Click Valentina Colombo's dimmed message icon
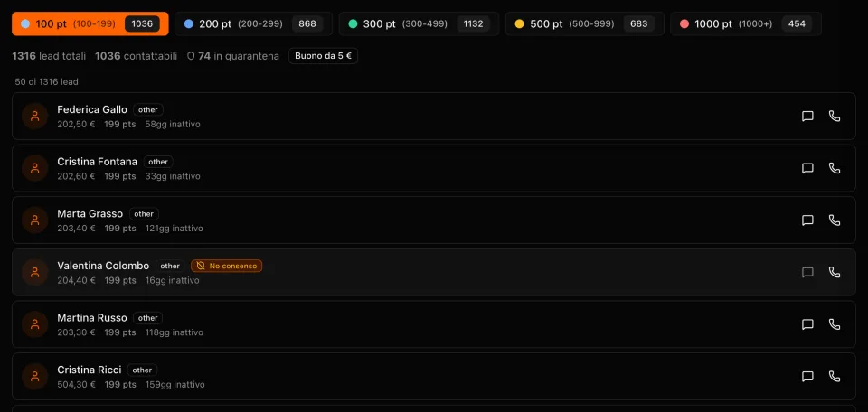 pyautogui.click(x=807, y=272)
